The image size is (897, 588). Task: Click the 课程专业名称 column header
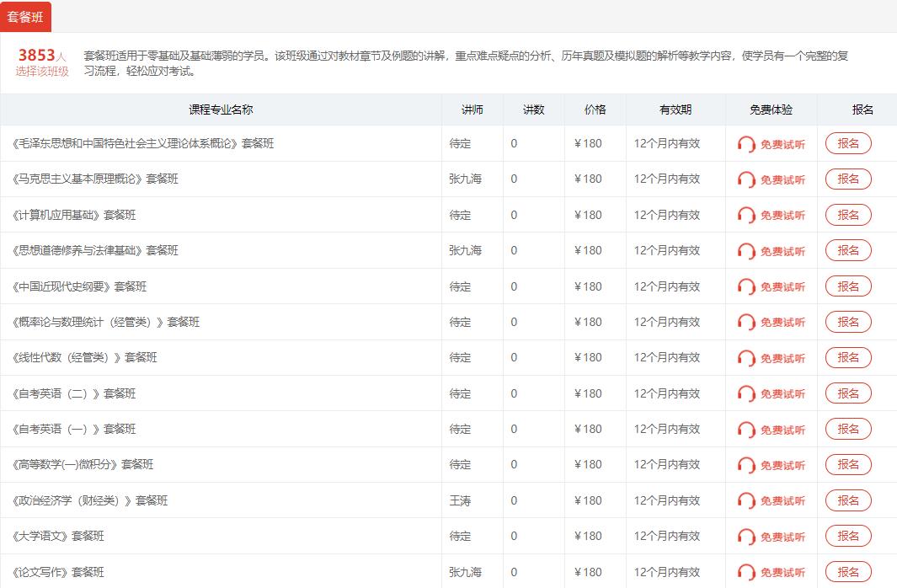click(221, 110)
